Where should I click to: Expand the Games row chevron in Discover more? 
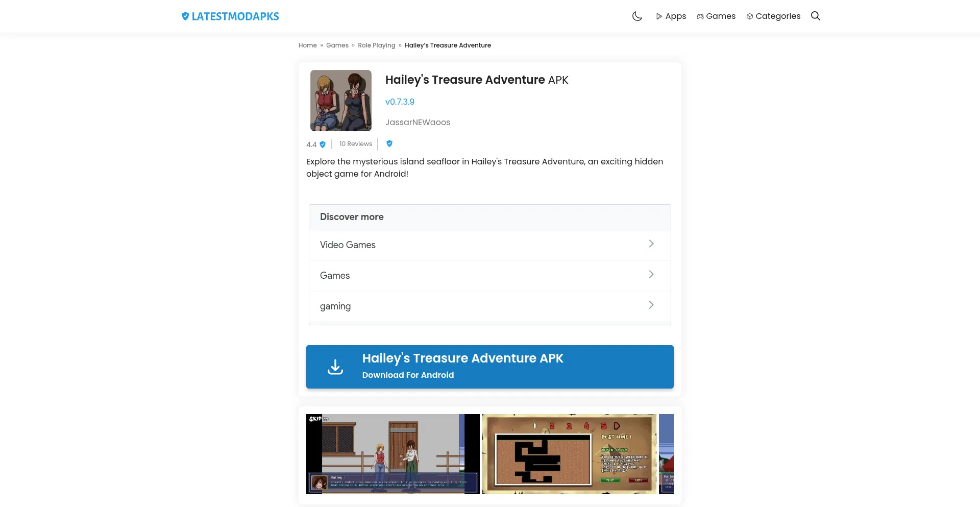pos(651,274)
